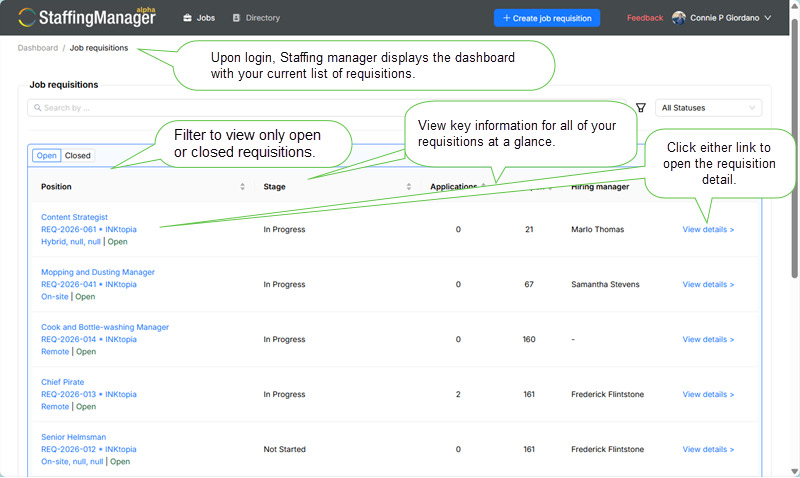Viewport: 800px width, 478px height.
Task: Click REQ-2026-061 INKtopia link
Action: [x=89, y=230]
